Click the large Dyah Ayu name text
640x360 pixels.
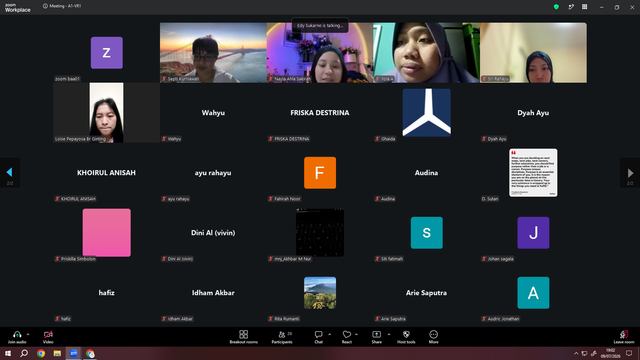(x=533, y=113)
